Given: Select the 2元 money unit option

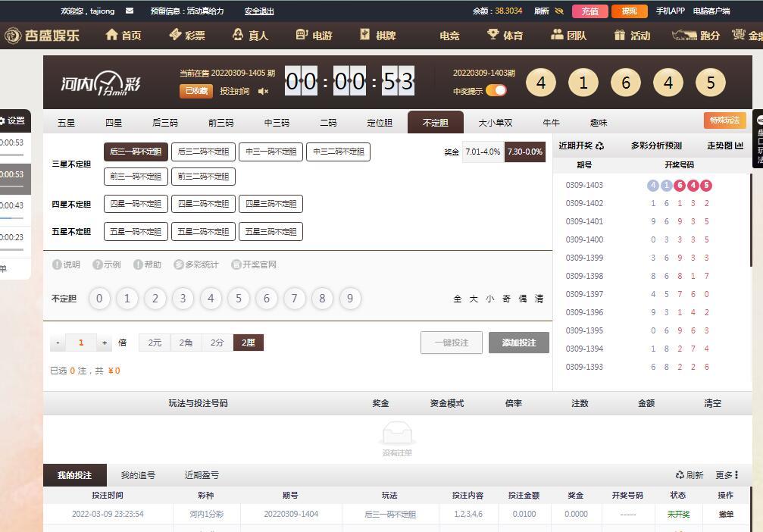Looking at the screenshot, I should 154,342.
